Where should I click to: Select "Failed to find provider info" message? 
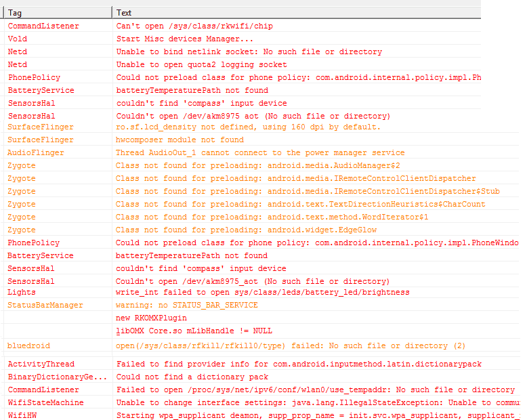(299, 364)
